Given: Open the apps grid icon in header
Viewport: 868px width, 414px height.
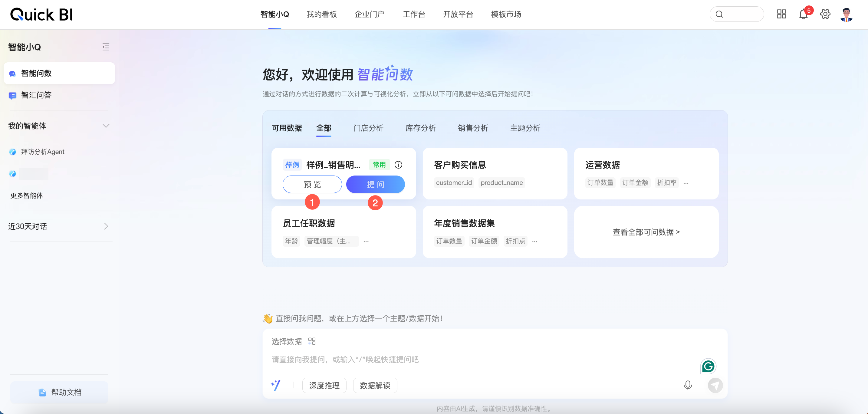Looking at the screenshot, I should pos(781,14).
